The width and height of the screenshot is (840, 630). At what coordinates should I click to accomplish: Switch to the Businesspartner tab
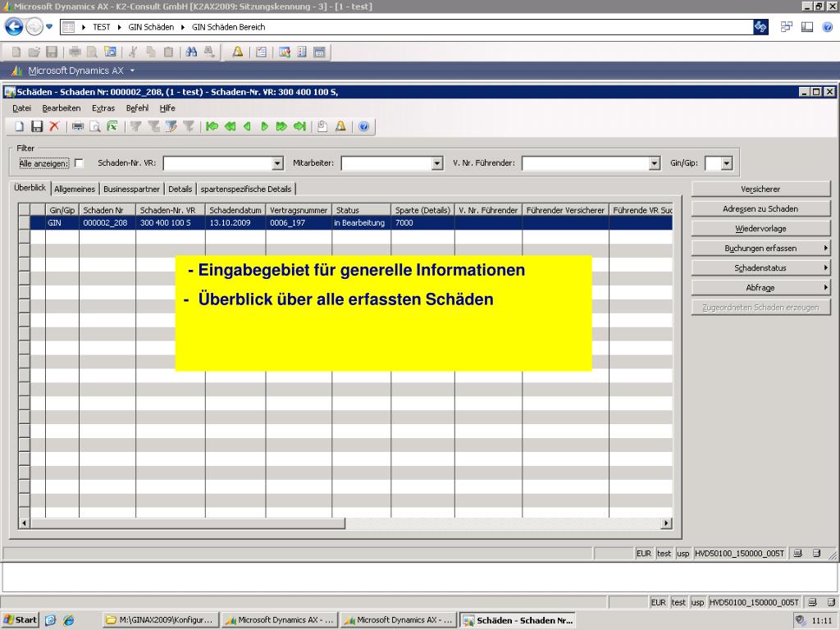click(x=131, y=189)
